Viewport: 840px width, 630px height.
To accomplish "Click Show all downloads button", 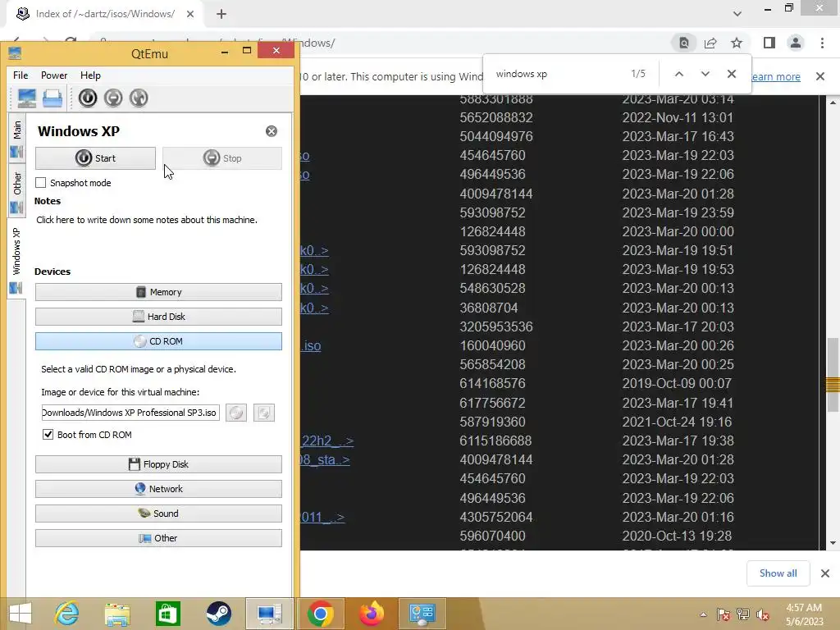I will [778, 573].
